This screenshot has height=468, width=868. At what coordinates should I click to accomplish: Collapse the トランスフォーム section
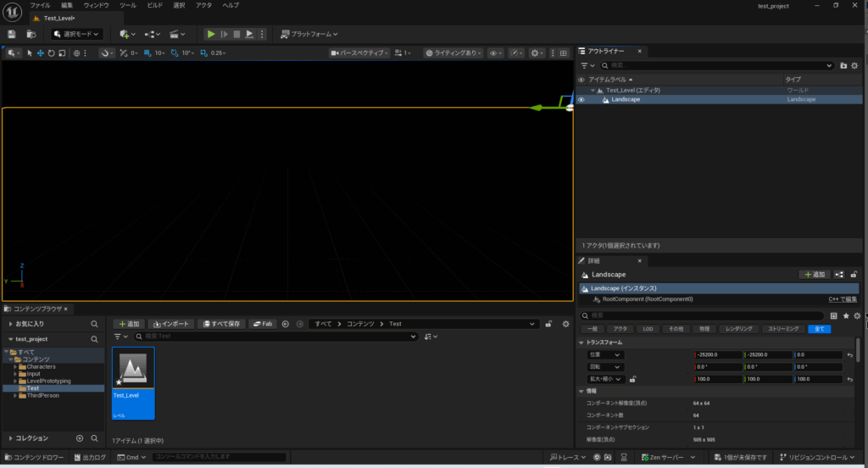pos(581,343)
